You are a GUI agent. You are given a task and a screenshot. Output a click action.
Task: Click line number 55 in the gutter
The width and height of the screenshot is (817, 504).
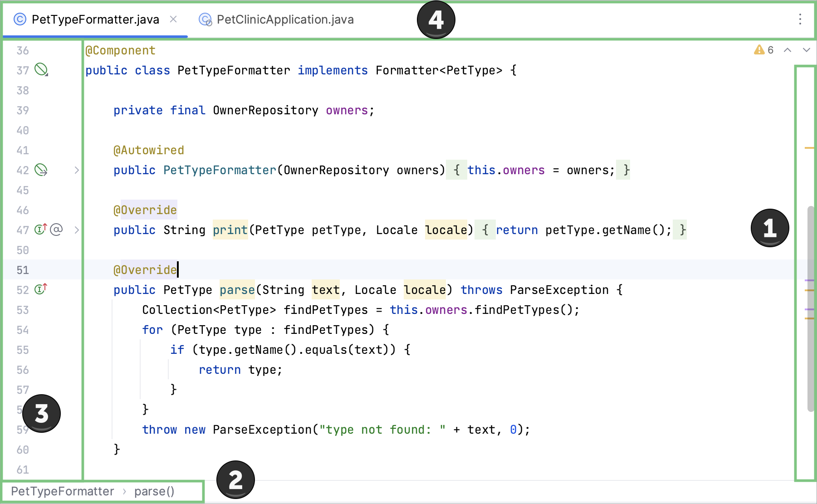(x=23, y=350)
